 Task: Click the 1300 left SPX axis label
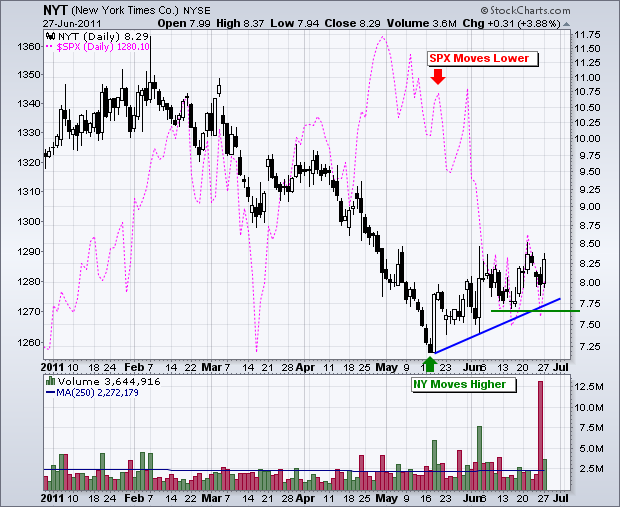pos(29,221)
